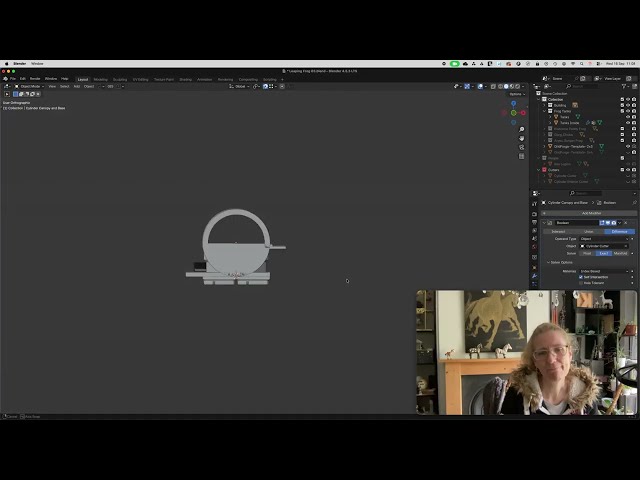Screen dimensions: 640x480
Task: Collapse the Boolean modifier panel arrow
Action: coord(544,223)
